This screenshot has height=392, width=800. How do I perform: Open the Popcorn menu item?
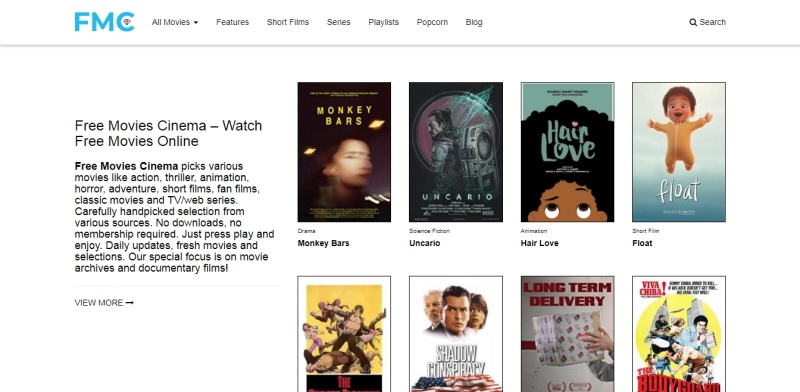pyautogui.click(x=432, y=22)
